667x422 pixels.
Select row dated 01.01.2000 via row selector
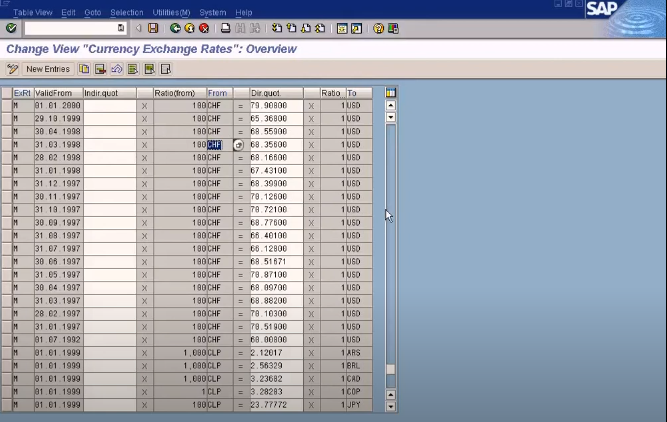point(6,106)
